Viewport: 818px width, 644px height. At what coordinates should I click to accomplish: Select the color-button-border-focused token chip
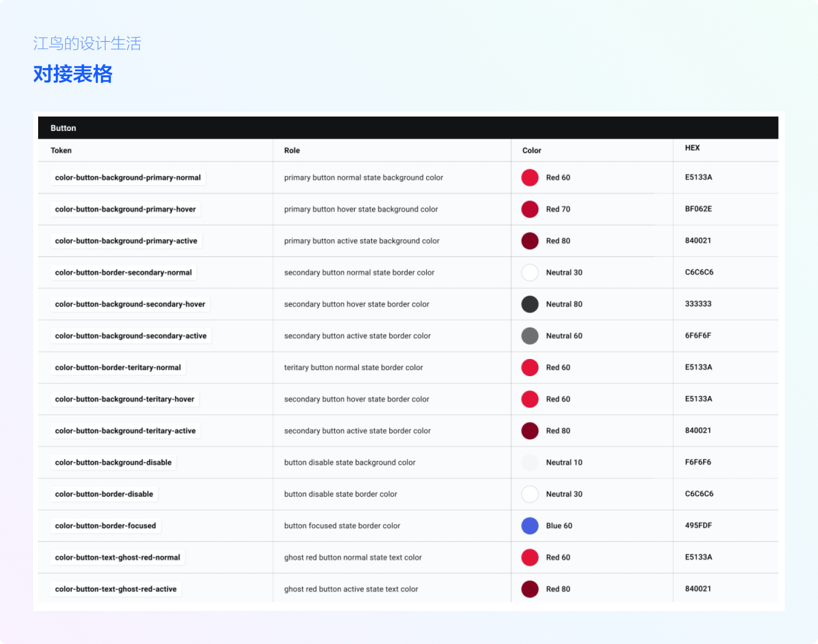[x=105, y=525]
